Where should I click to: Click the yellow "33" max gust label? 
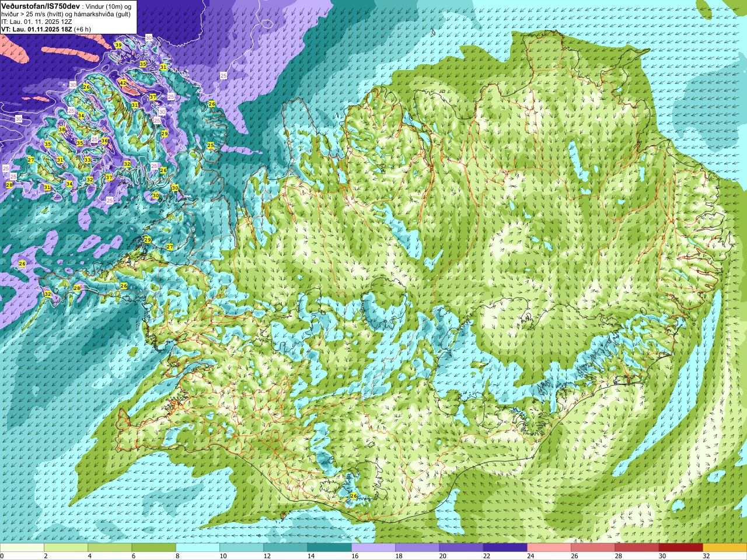[87, 159]
